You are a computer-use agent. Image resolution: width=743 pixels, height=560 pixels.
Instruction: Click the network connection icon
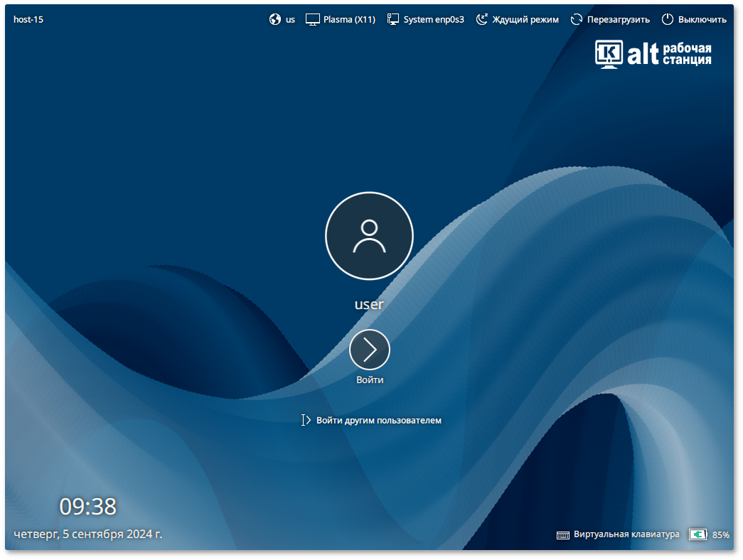tap(393, 19)
